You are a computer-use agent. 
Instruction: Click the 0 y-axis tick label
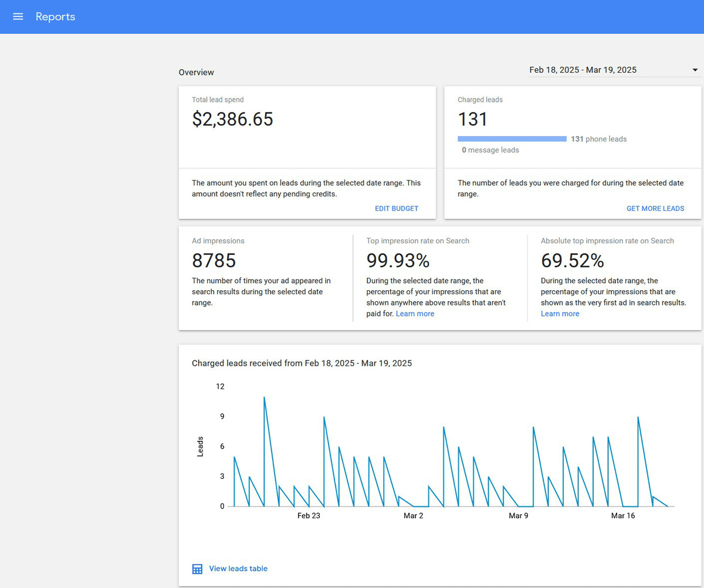[x=222, y=506]
